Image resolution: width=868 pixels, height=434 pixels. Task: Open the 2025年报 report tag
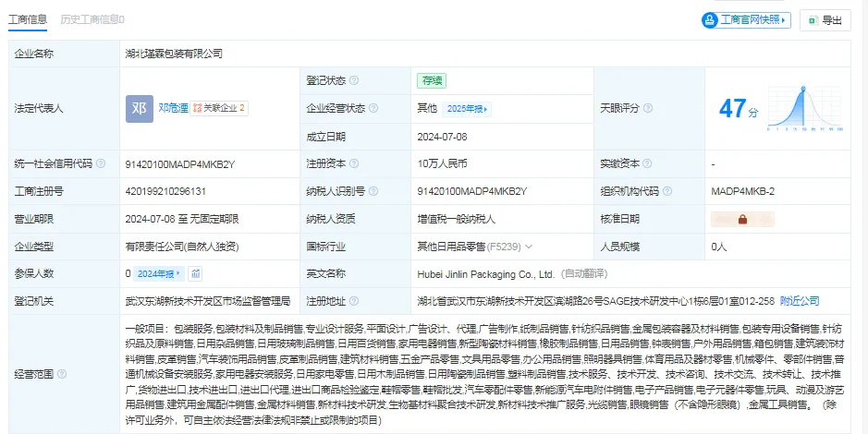point(467,109)
